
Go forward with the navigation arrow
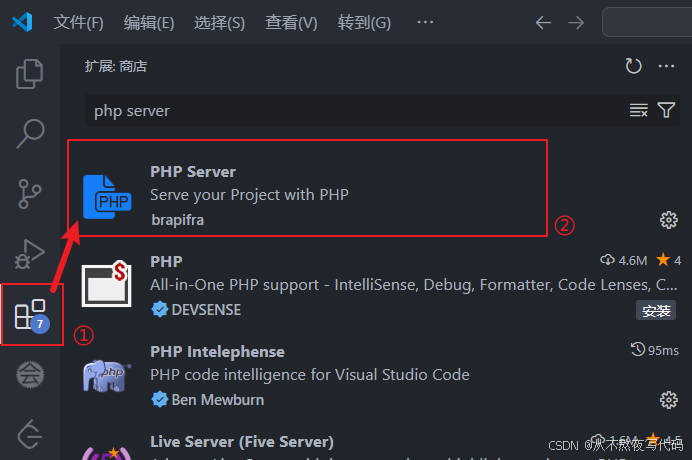pyautogui.click(x=576, y=22)
